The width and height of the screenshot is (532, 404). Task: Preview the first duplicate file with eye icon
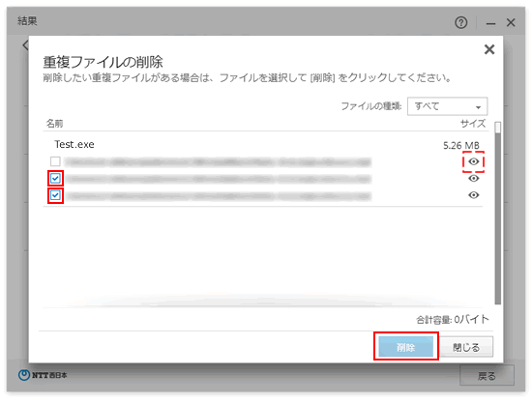473,161
